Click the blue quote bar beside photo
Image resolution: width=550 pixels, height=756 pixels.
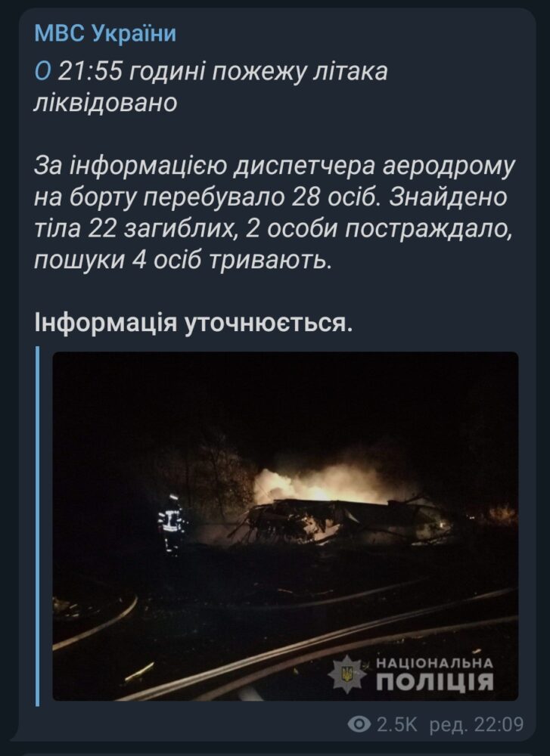tap(38, 525)
